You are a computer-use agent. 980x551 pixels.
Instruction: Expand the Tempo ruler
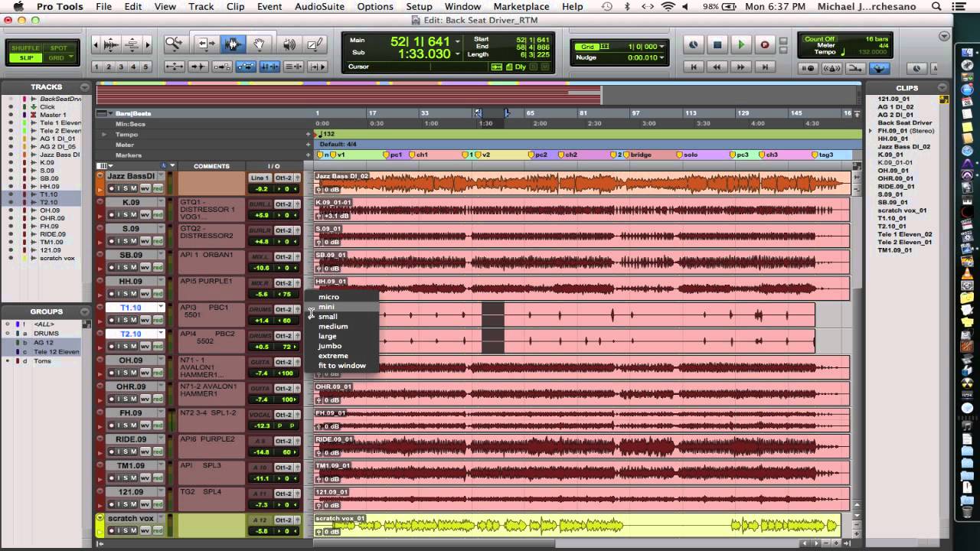tap(105, 134)
